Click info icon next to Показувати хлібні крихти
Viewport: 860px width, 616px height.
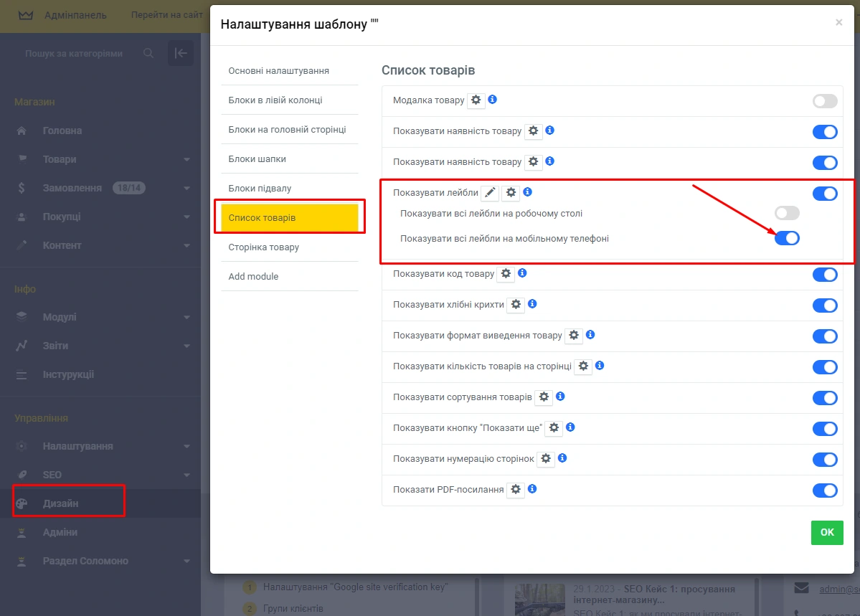(532, 304)
